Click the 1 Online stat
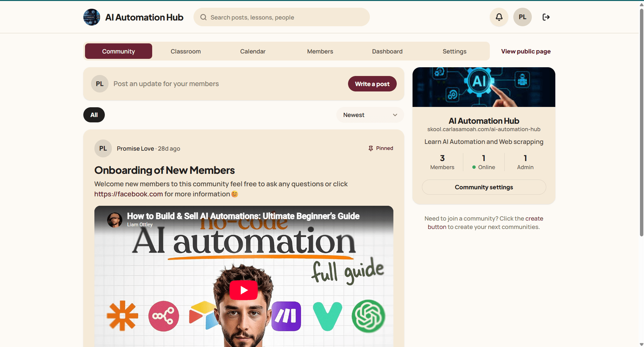Screen dimensions: 644x347 pos(484,162)
